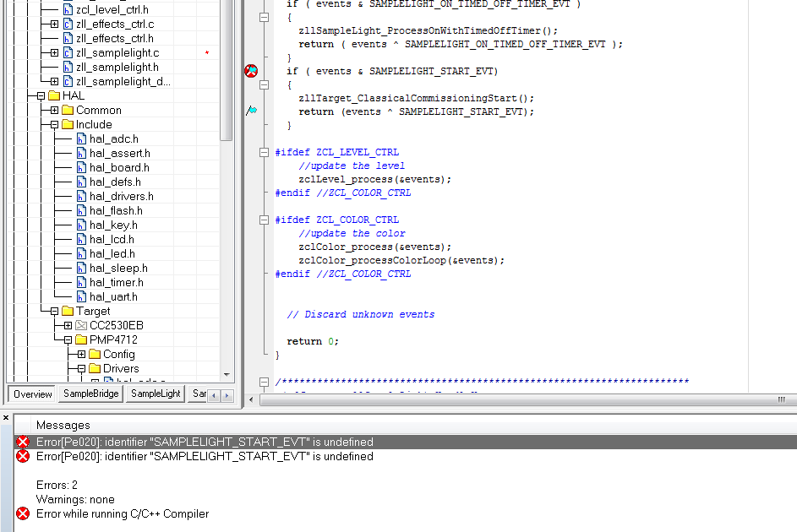Select hal_key.h in the tree
Image resolution: width=797 pixels, height=532 pixels.
pyautogui.click(x=113, y=225)
